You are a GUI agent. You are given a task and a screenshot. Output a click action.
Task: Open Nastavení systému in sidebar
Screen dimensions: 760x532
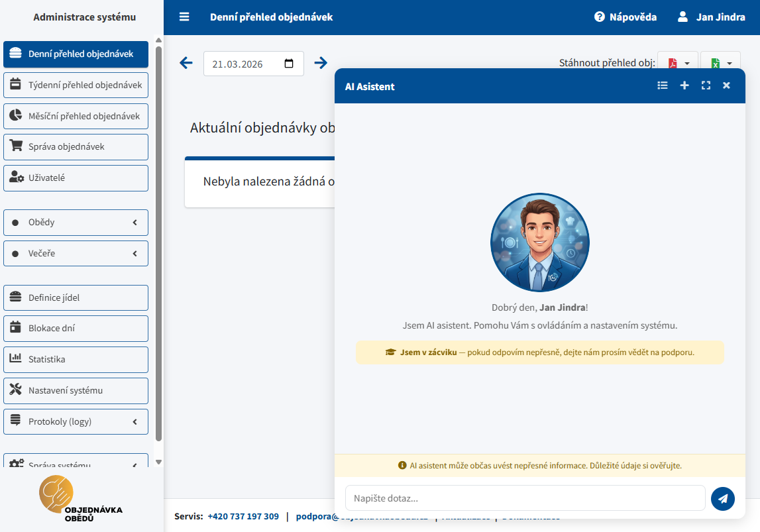pos(76,391)
